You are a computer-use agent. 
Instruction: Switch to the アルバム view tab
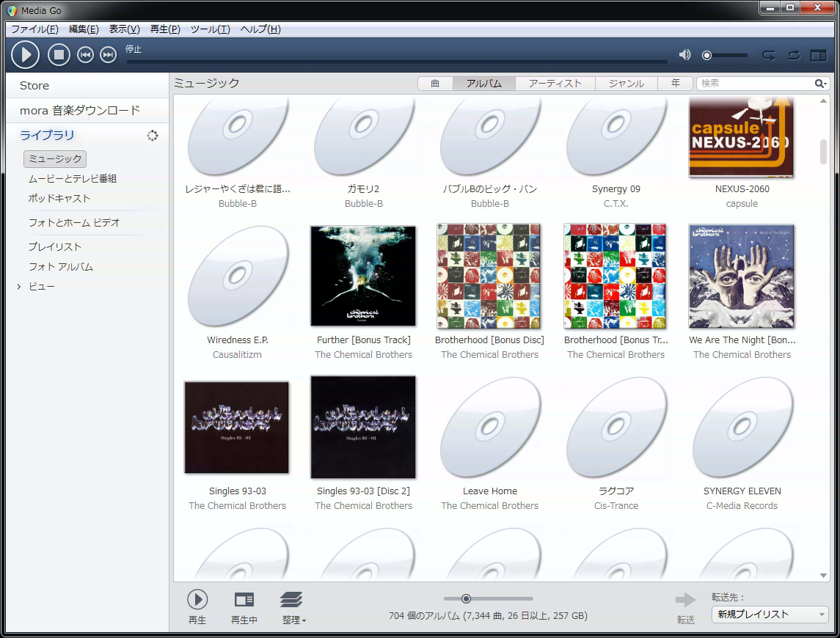483,83
